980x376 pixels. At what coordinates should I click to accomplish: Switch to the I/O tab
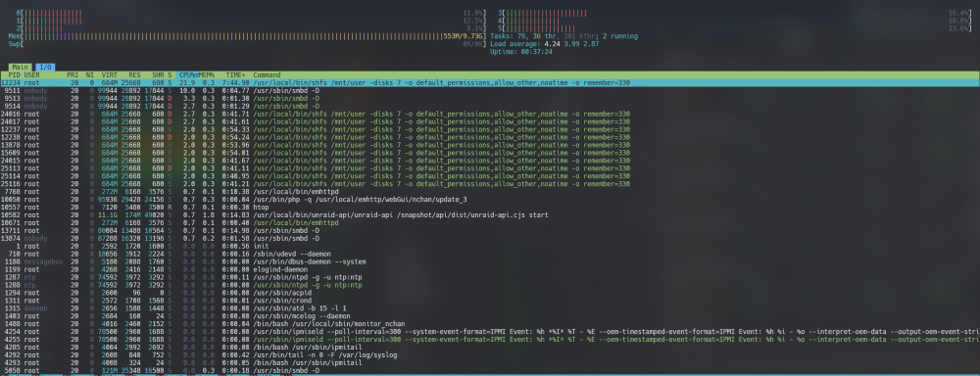(46, 67)
